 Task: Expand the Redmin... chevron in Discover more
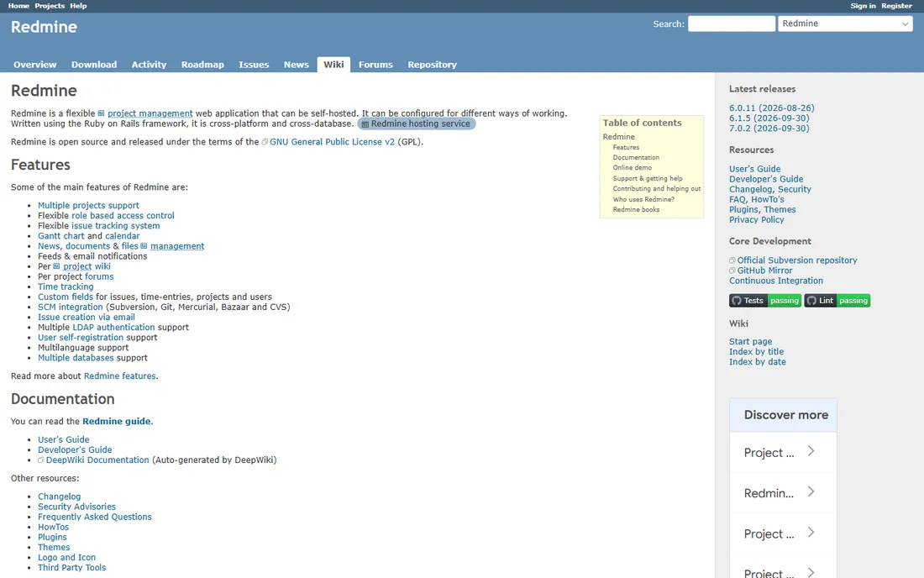point(811,492)
